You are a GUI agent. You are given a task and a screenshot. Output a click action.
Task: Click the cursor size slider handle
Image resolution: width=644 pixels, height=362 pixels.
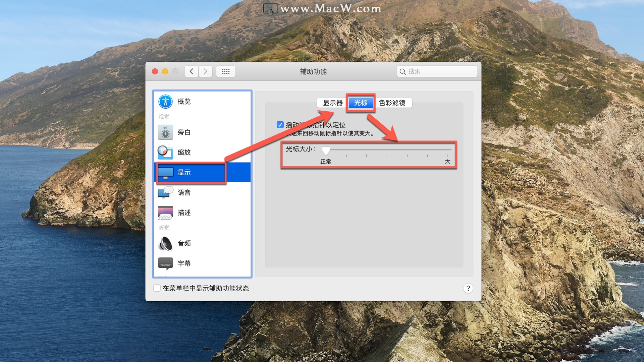[x=326, y=150]
